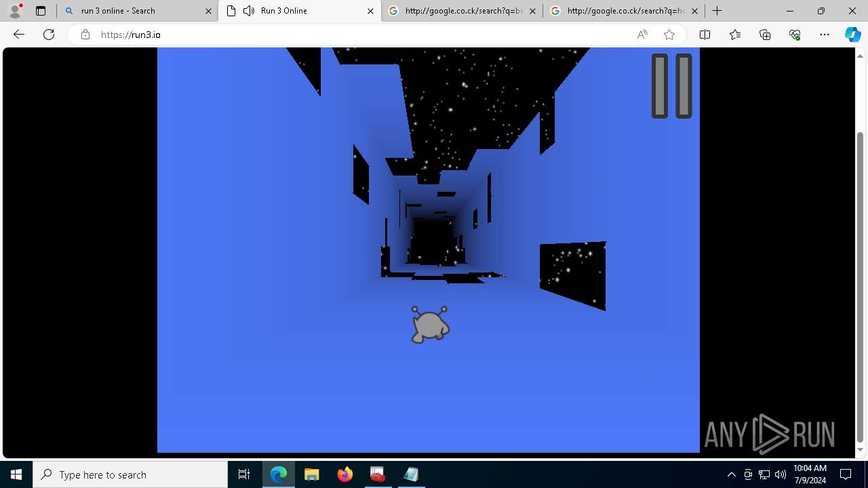Open Microsoft Edge from taskbar

[x=279, y=474]
